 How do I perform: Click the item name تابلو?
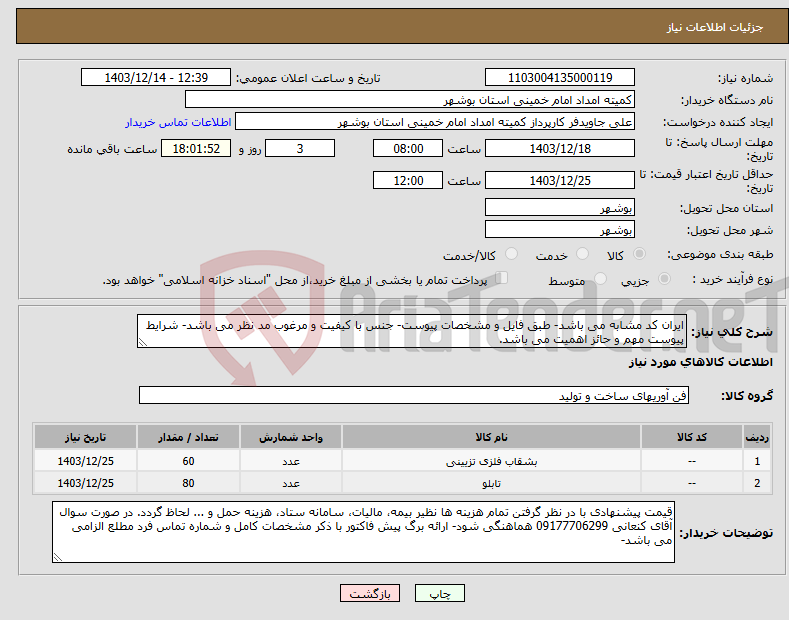pos(491,483)
